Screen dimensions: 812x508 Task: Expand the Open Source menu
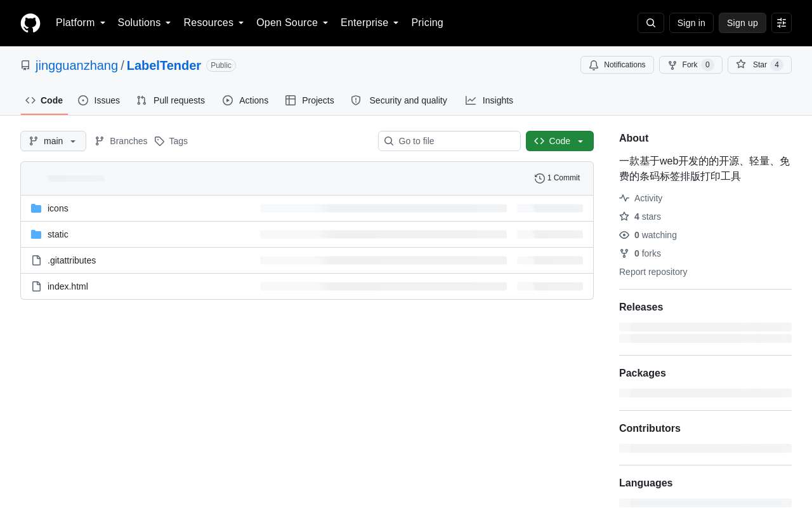coord(292,23)
